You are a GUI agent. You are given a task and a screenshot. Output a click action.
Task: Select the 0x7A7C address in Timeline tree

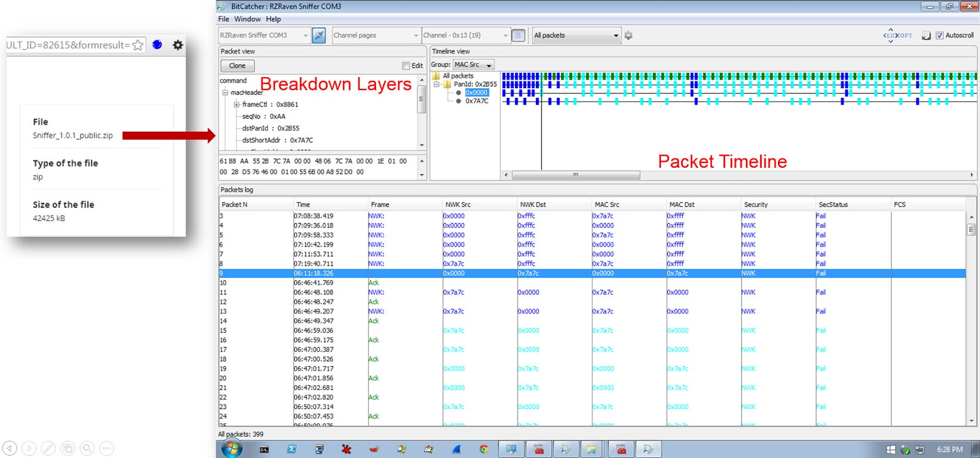[477, 101]
